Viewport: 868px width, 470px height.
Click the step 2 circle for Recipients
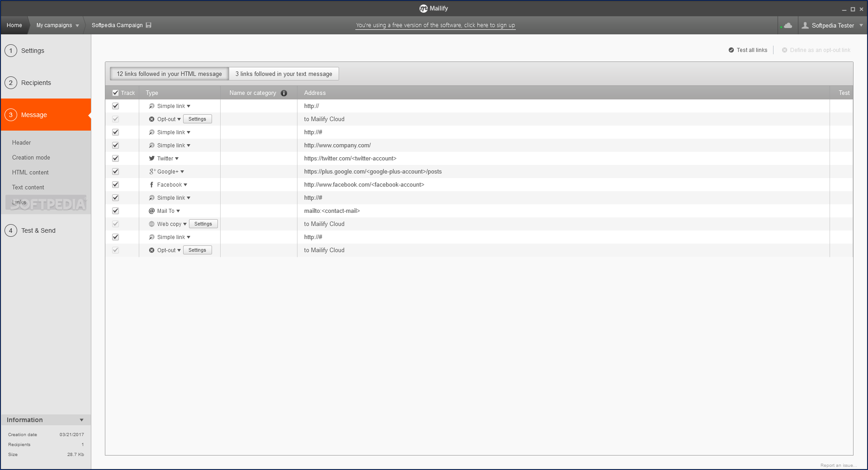(x=11, y=83)
